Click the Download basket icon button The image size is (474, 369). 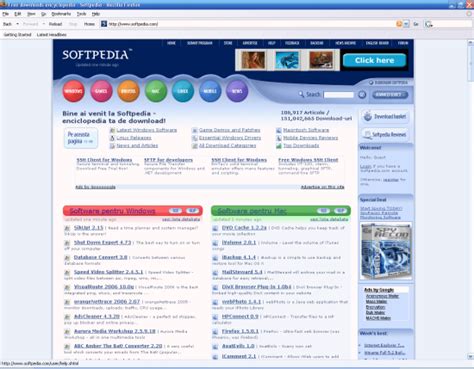(385, 117)
